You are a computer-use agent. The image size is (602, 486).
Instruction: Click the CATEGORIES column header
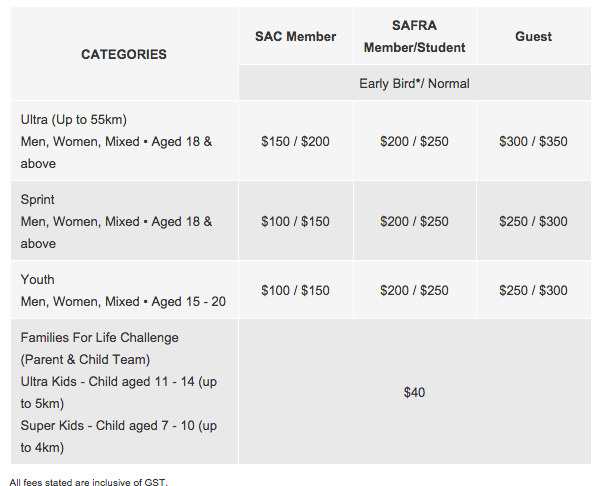pyautogui.click(x=124, y=54)
